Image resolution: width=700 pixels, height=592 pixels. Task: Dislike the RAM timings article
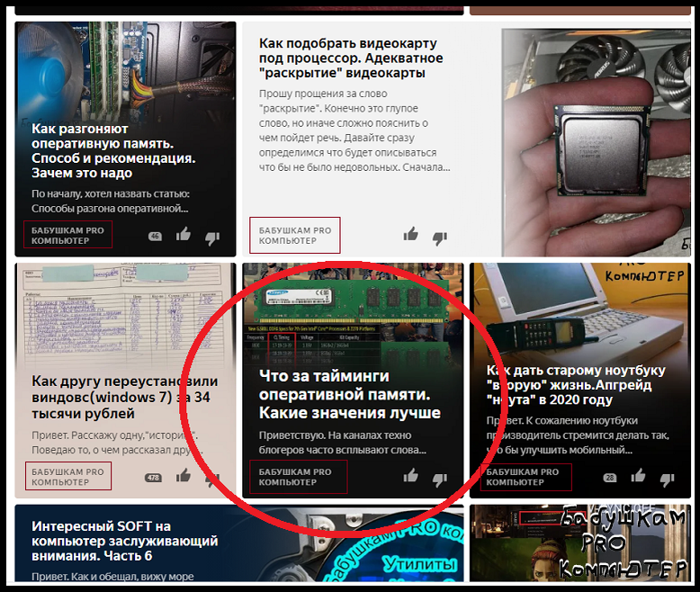440,480
